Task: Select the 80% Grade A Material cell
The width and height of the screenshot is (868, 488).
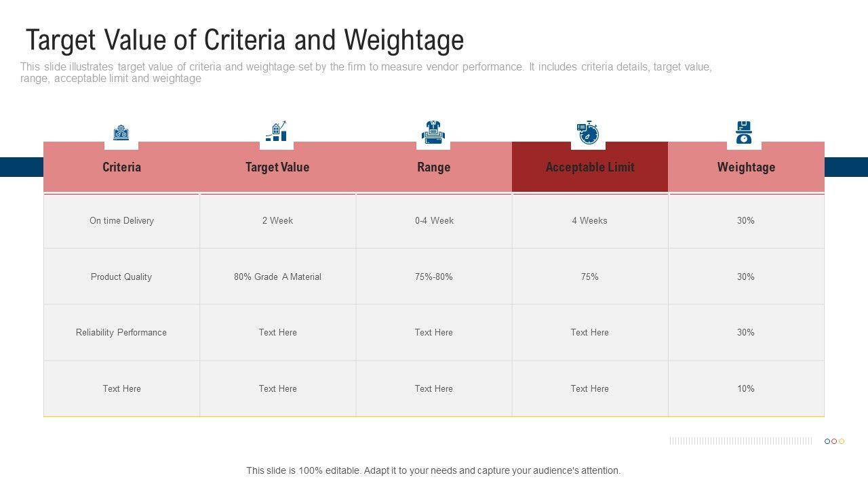Action: click(277, 277)
